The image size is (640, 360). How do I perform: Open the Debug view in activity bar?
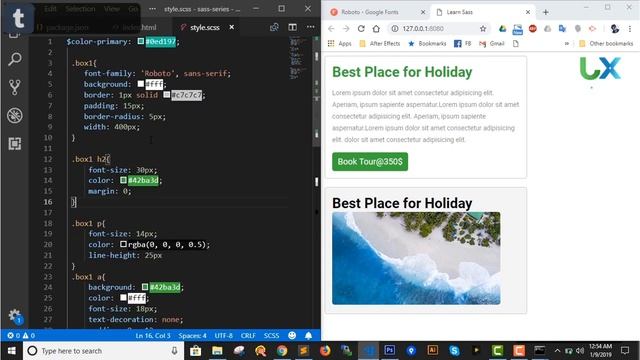tap(15, 116)
